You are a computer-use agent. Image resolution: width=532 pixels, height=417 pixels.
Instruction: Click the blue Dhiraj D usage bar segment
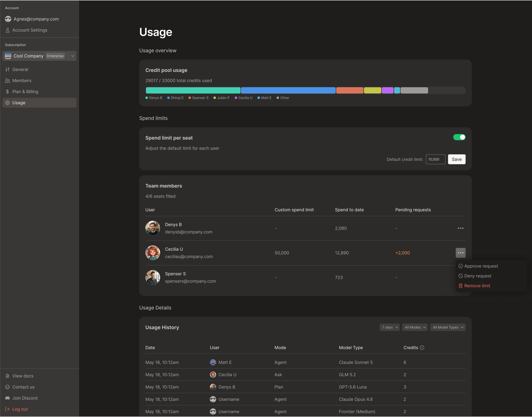tap(288, 90)
